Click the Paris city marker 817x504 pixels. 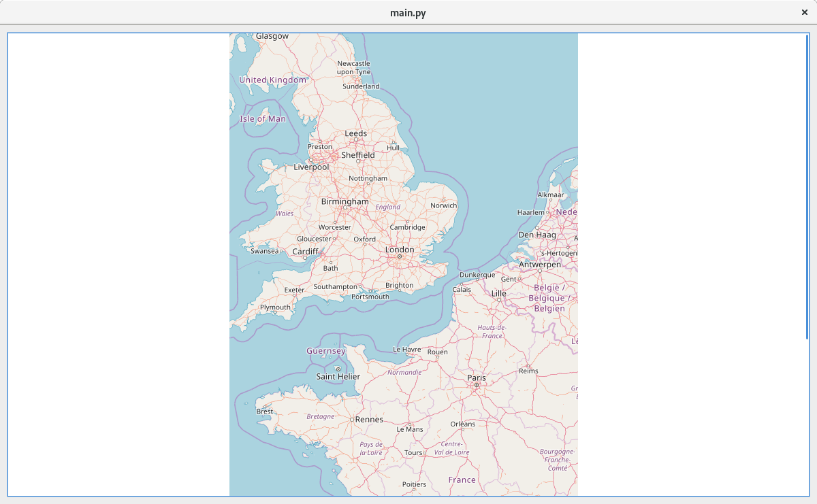click(x=477, y=385)
